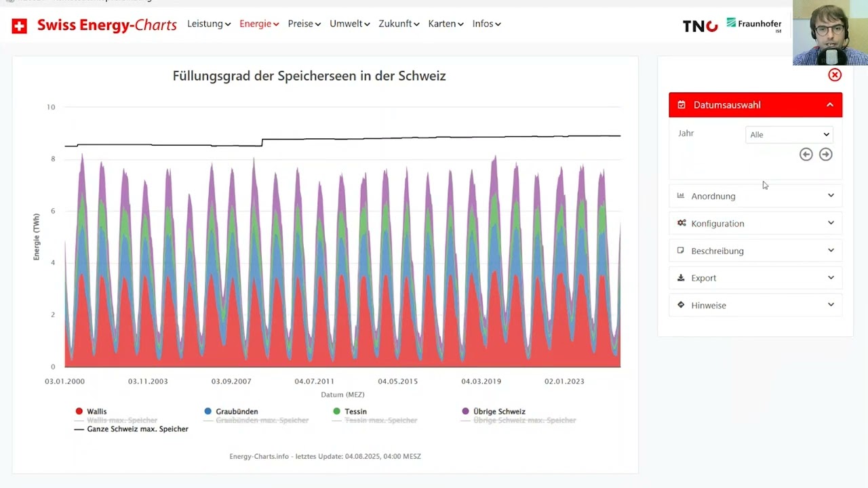The image size is (868, 488).
Task: Click the x-axis label 03.11.2003
Action: pos(148,382)
